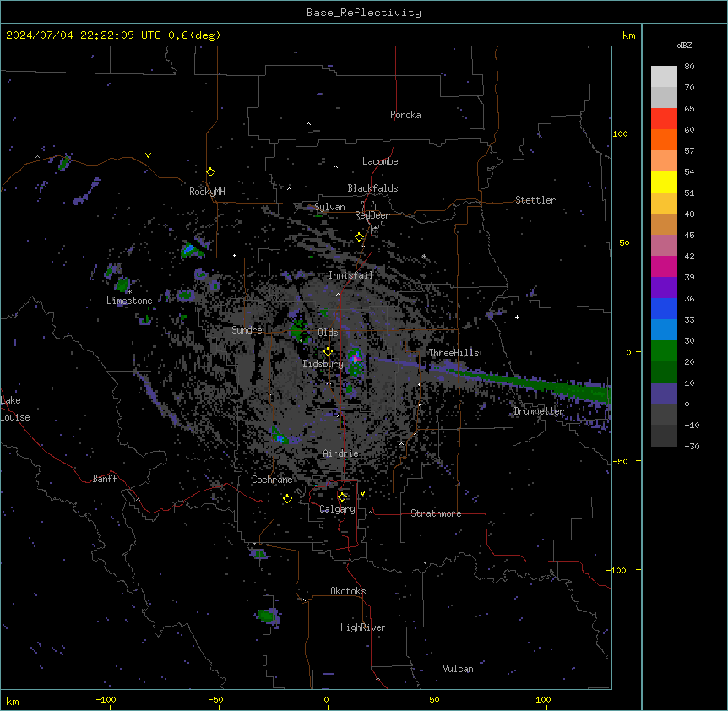
Task: Click the green echo cell west of HighRiver
Action: [x=268, y=616]
